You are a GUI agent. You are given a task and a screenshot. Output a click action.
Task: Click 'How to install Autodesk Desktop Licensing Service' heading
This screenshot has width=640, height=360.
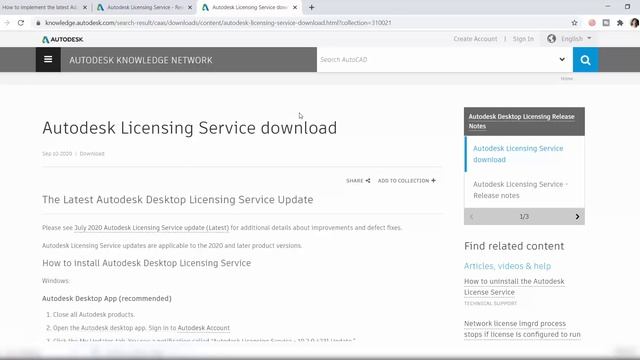(147, 263)
